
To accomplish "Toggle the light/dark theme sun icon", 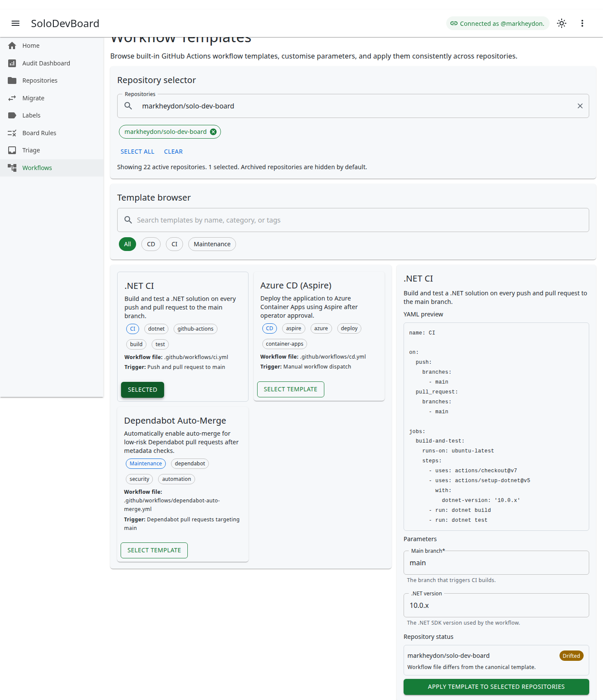I will point(562,23).
